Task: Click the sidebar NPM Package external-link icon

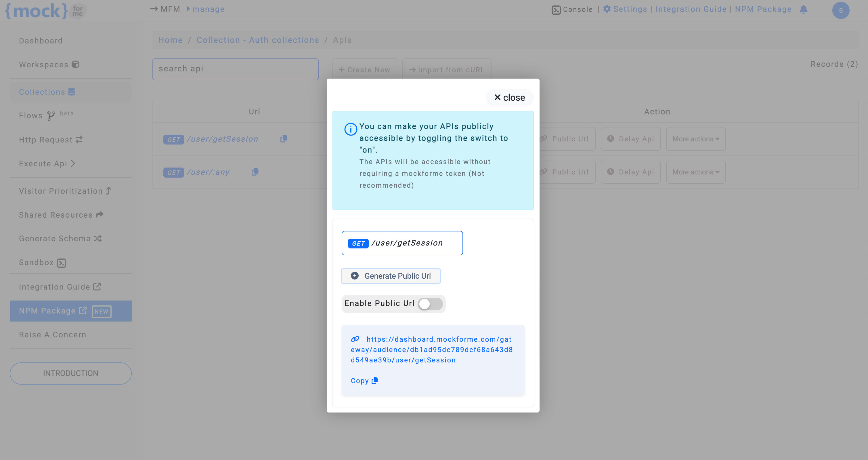Action: [x=83, y=310]
